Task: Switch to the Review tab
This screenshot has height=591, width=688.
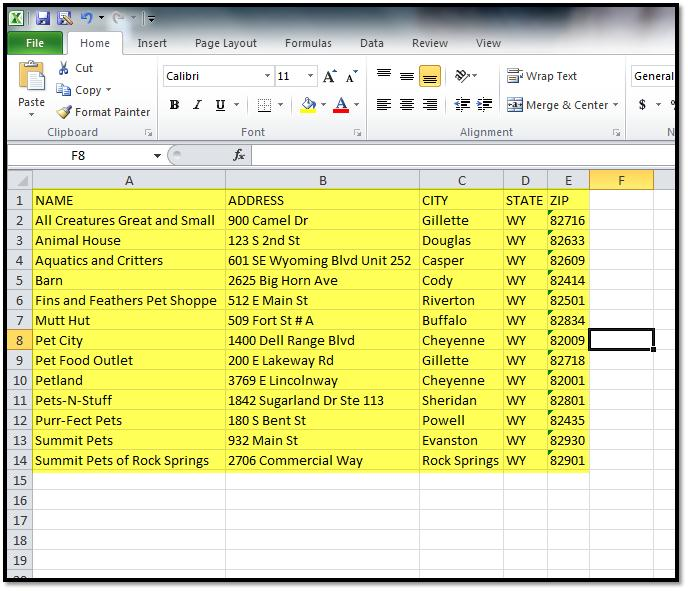Action: point(430,43)
